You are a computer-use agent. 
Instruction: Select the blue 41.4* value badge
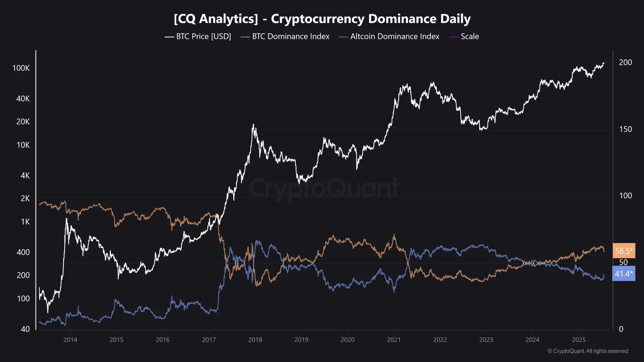pos(624,274)
